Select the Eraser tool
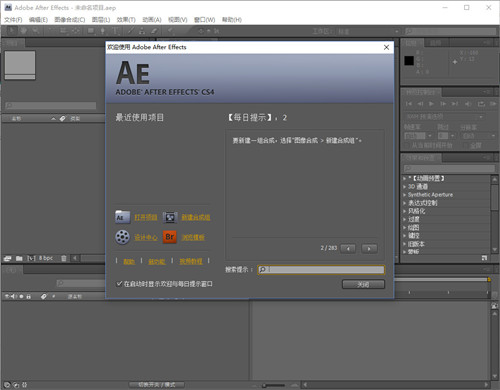 coord(154,31)
